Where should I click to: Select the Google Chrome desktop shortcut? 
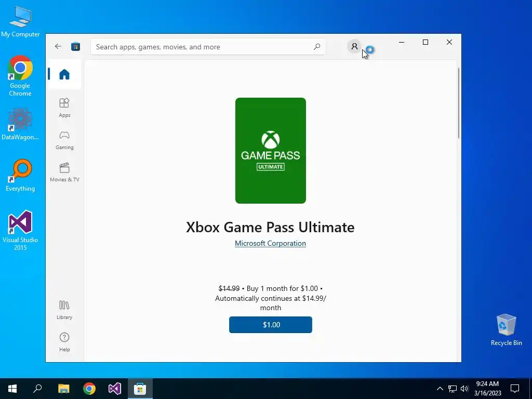[20, 76]
